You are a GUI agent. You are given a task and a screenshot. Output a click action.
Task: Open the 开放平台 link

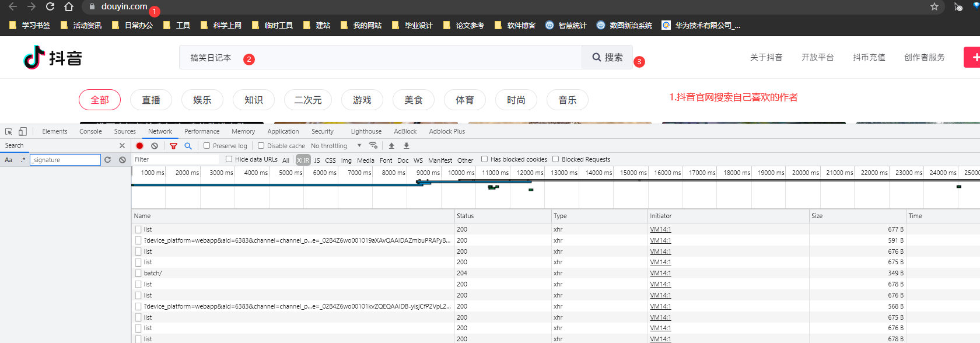pos(817,57)
